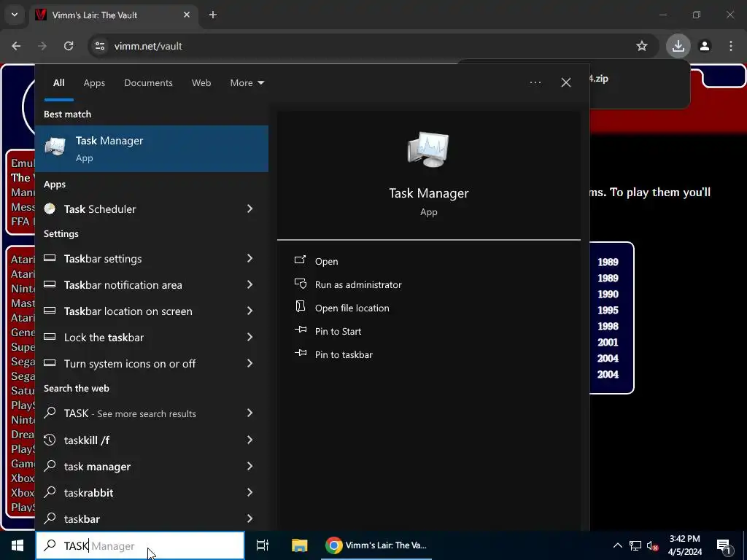Close the Vimm's Lair tab
The image size is (747, 560).
tap(187, 15)
